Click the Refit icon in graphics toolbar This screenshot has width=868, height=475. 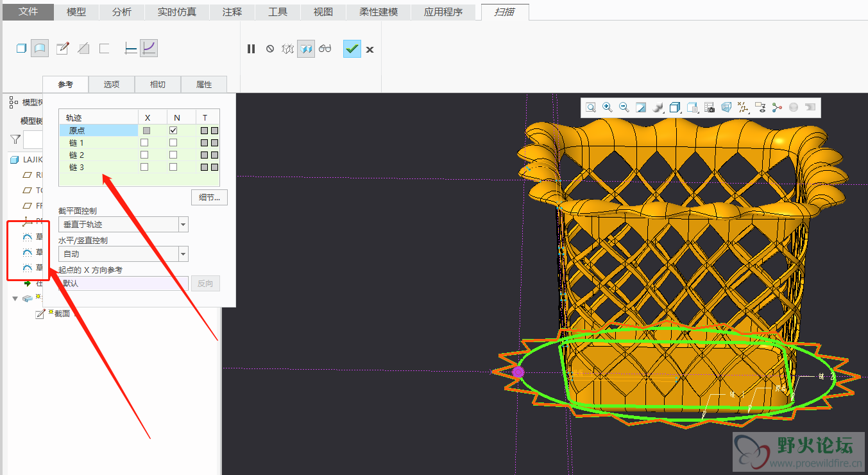(x=590, y=108)
